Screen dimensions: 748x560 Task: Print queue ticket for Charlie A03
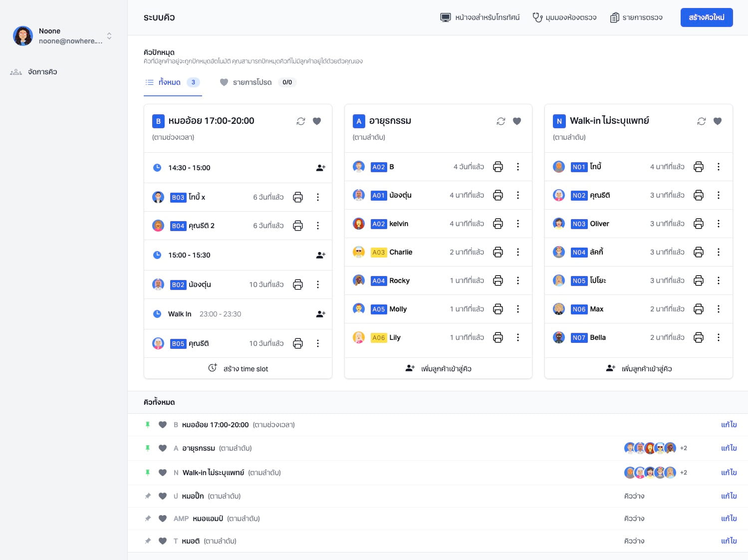click(x=498, y=252)
